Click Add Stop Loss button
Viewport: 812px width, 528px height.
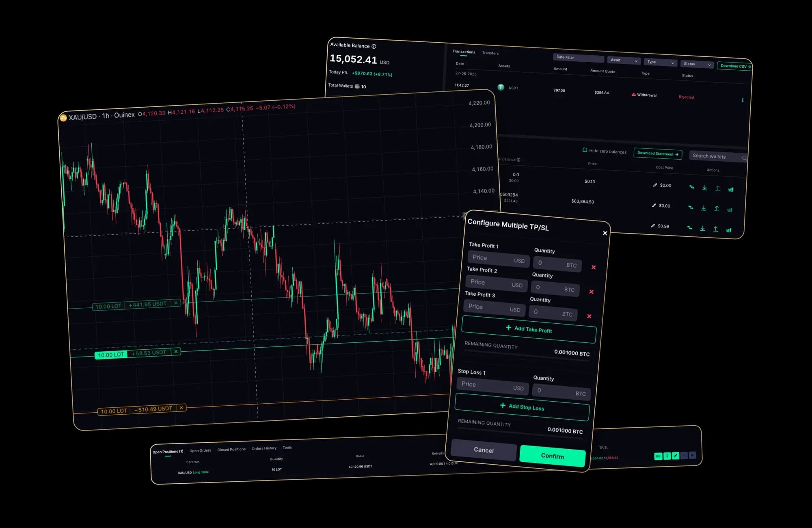coord(522,407)
